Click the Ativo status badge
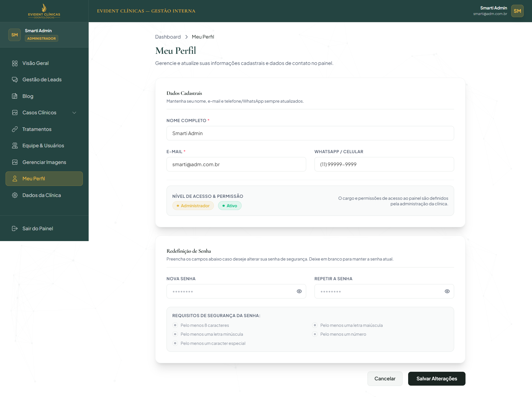Viewport: 532px width, 397px height. (x=230, y=206)
